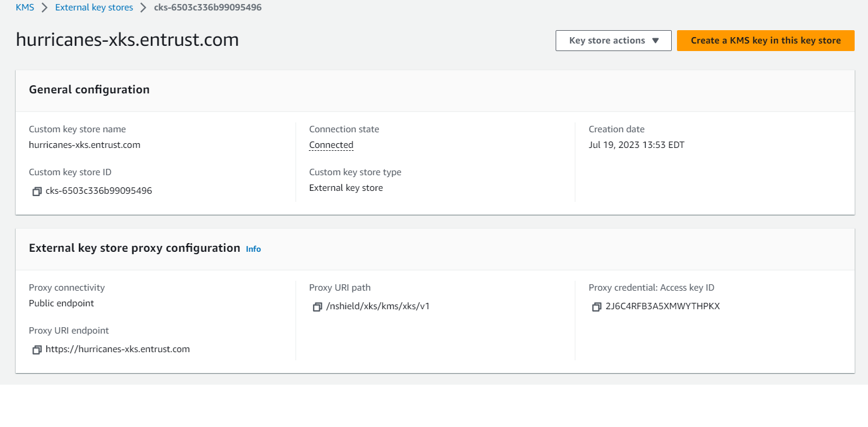Select breadcrumb text cks-6503c336b99095496
This screenshot has width=868, height=427.
208,8
